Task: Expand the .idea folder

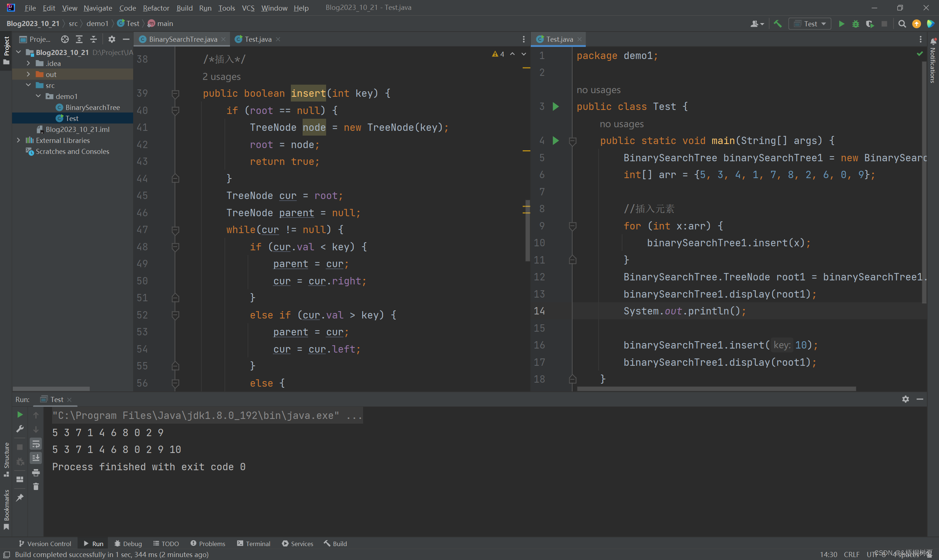Action: [x=28, y=63]
